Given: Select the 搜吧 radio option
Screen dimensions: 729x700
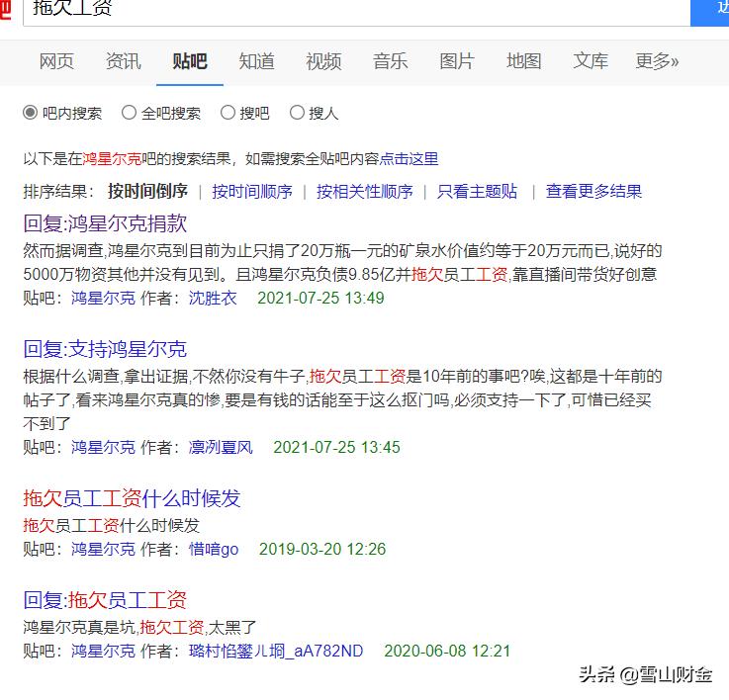Looking at the screenshot, I should coord(228,113).
